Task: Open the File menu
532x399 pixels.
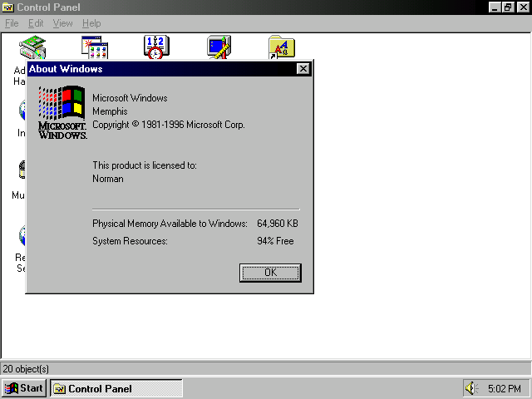Action: click(x=12, y=23)
